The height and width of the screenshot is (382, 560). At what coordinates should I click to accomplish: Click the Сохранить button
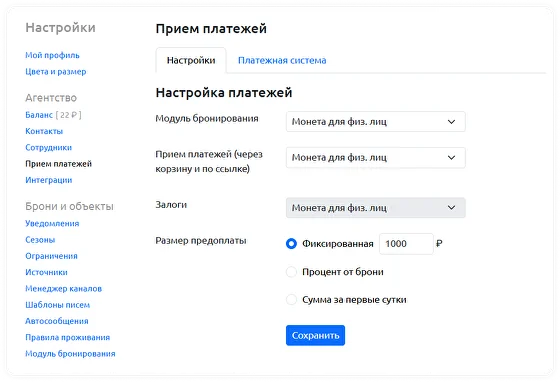click(315, 336)
